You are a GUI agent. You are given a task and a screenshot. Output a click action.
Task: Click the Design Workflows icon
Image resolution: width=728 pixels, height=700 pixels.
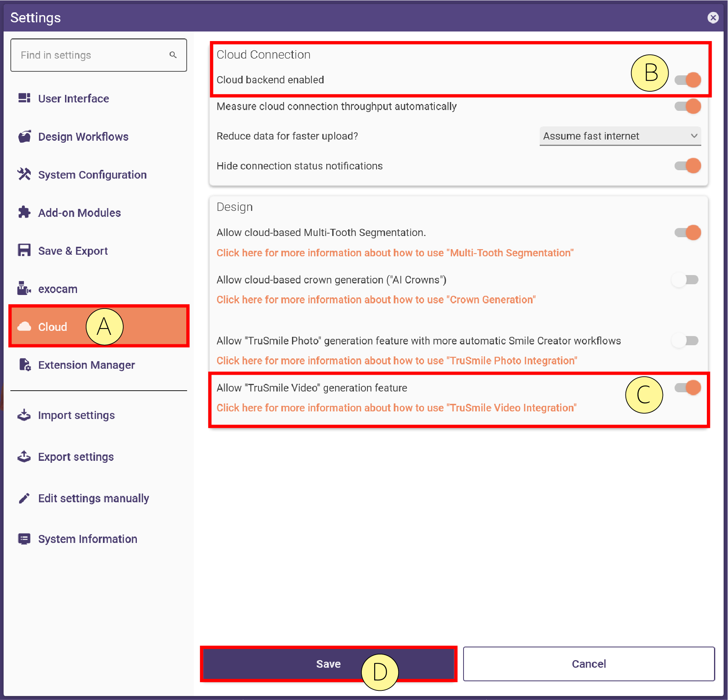(24, 136)
